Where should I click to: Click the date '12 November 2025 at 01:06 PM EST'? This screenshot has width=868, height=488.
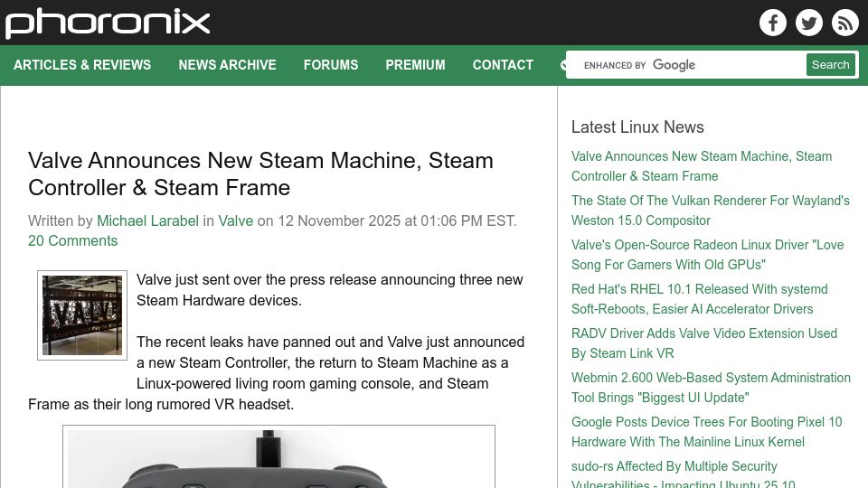coord(395,221)
